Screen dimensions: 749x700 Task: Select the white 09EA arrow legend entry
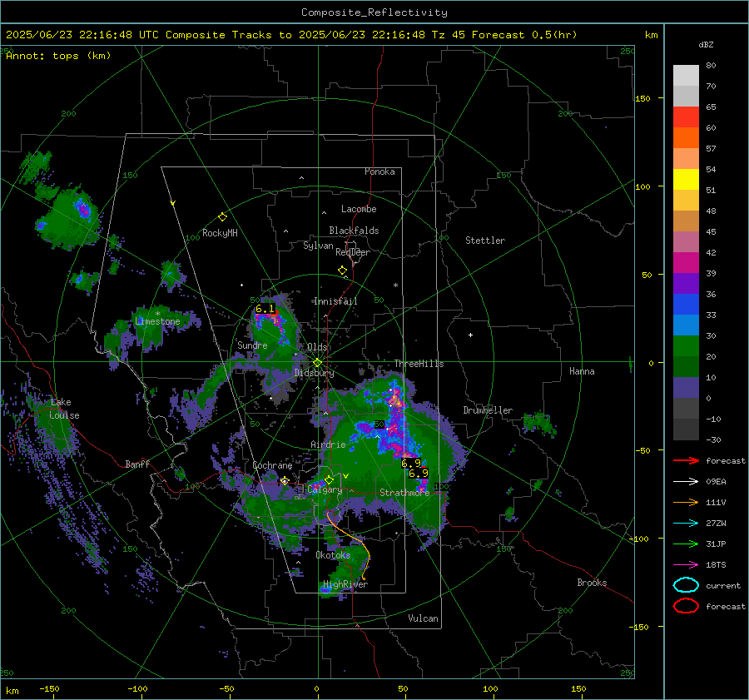[686, 482]
